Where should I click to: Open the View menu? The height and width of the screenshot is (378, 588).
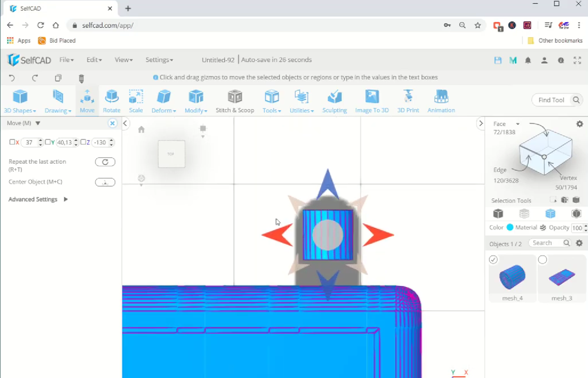[124, 60]
